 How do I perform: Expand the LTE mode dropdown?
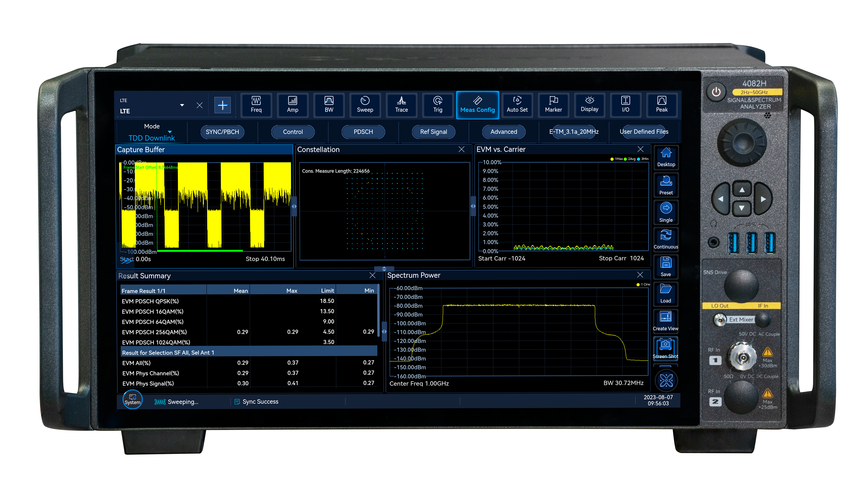[182, 105]
